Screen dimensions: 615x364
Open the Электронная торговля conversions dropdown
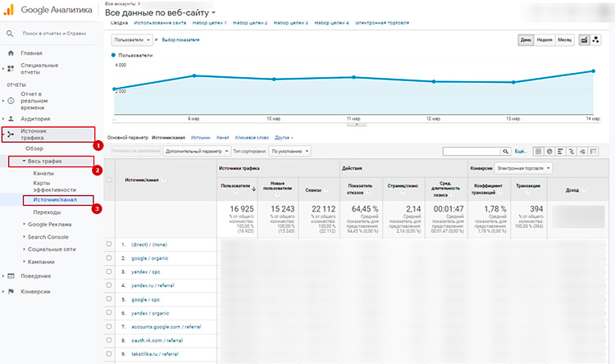click(523, 168)
